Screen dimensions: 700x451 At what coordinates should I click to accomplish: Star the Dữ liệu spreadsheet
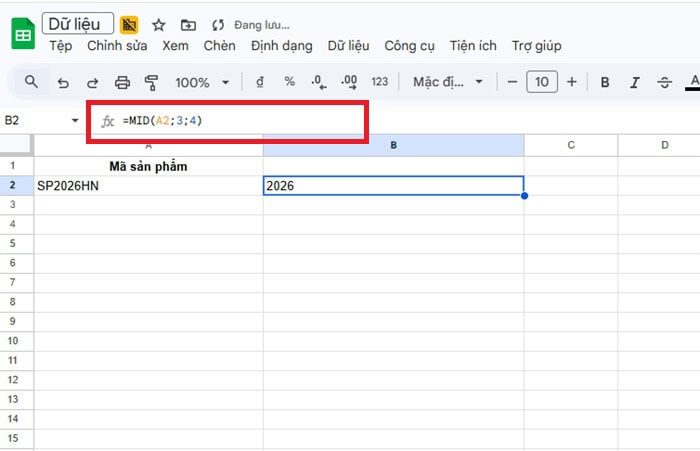click(158, 24)
